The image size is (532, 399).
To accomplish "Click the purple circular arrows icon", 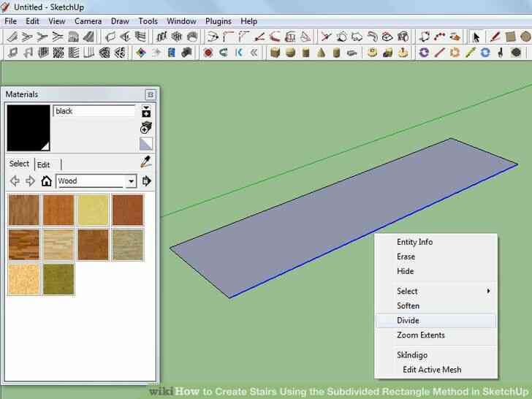I will [x=424, y=53].
